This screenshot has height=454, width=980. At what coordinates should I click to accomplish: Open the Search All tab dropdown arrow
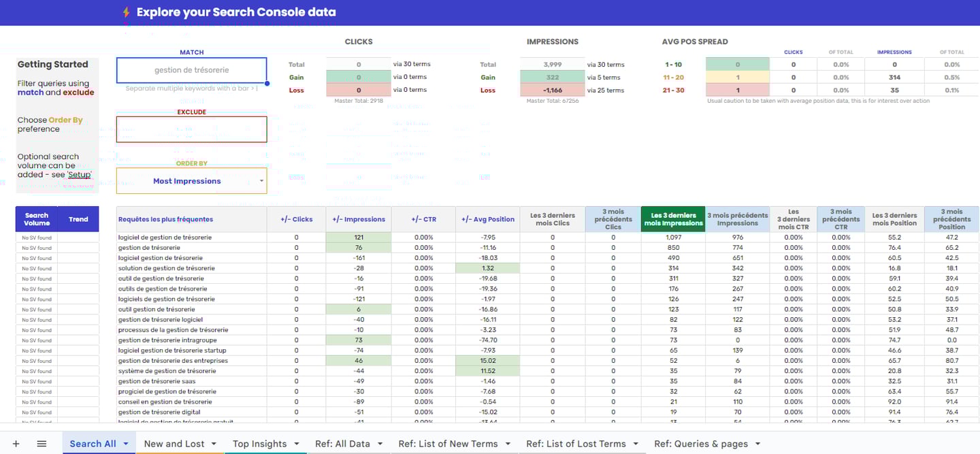[x=126, y=444]
